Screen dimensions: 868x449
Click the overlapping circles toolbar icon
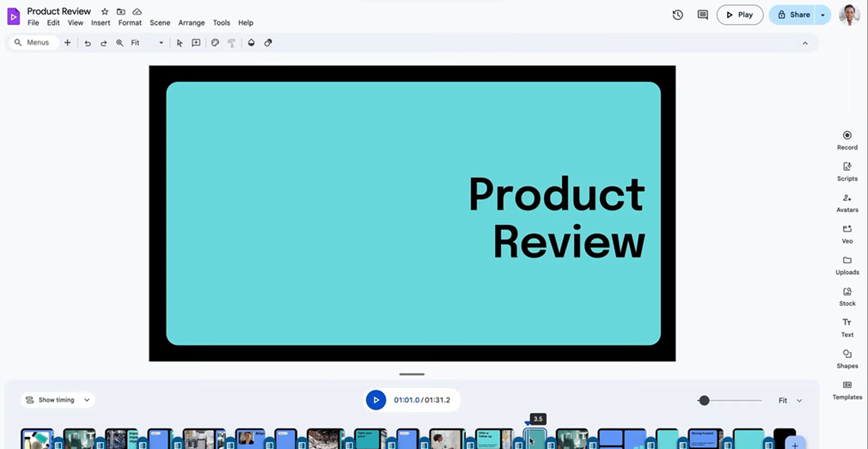tap(268, 43)
